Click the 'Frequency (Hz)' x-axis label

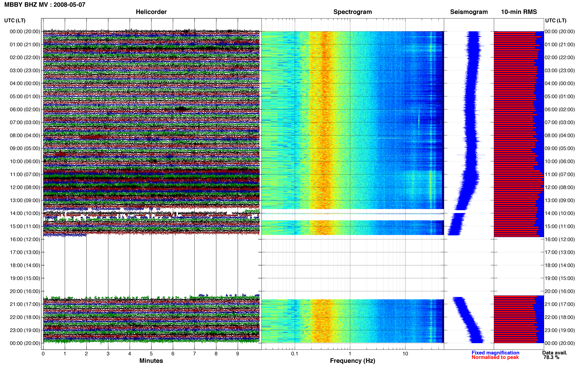click(352, 361)
